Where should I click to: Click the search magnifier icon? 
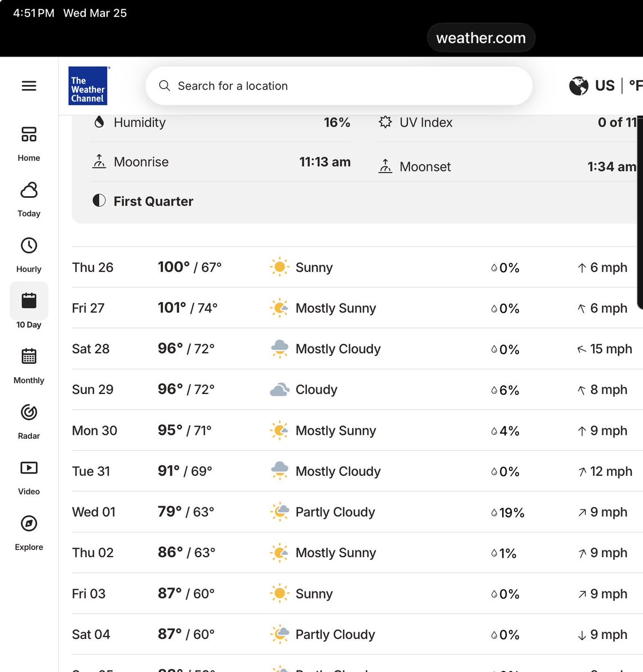pos(165,86)
